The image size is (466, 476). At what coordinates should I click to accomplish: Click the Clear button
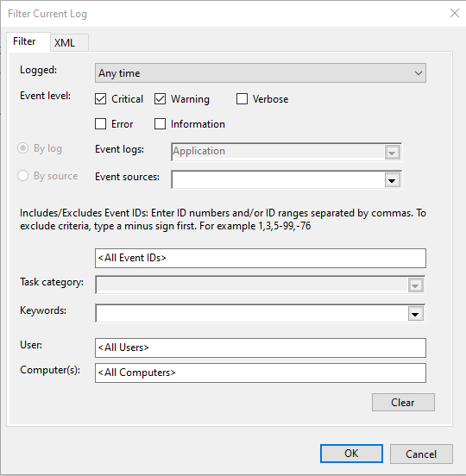coord(403,403)
